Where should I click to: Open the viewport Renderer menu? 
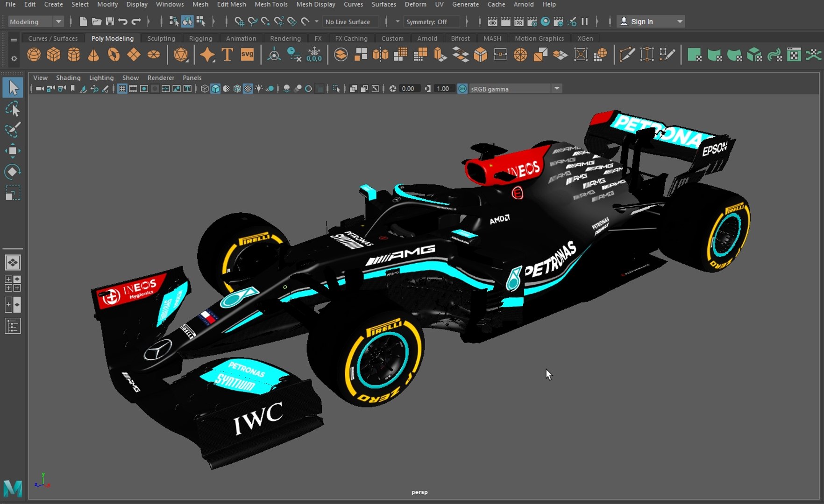point(161,78)
